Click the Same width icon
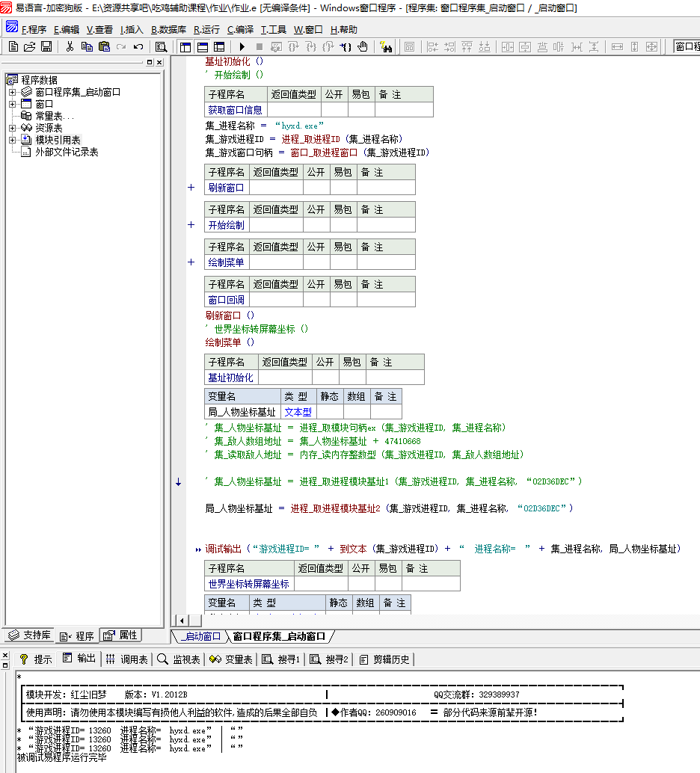The width and height of the screenshot is (700, 773). click(x=617, y=47)
